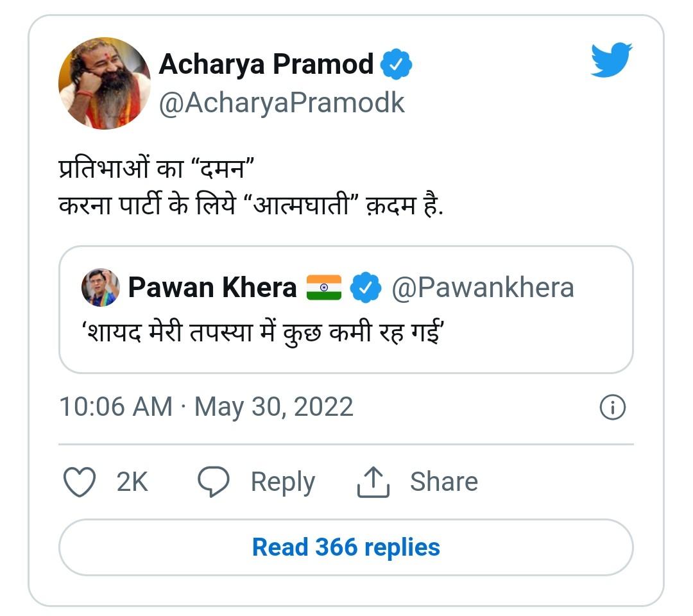
Task: Click Acharya Pramod's verified badge
Action: coord(397,65)
